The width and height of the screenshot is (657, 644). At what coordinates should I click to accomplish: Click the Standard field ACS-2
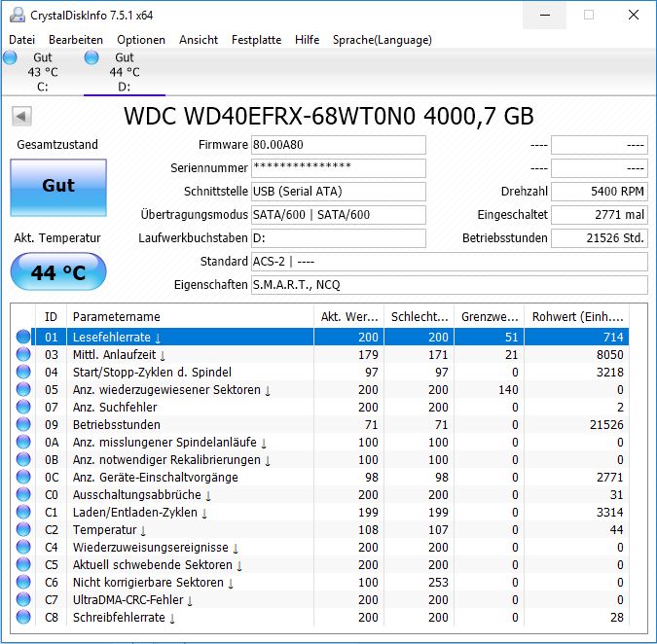450,262
